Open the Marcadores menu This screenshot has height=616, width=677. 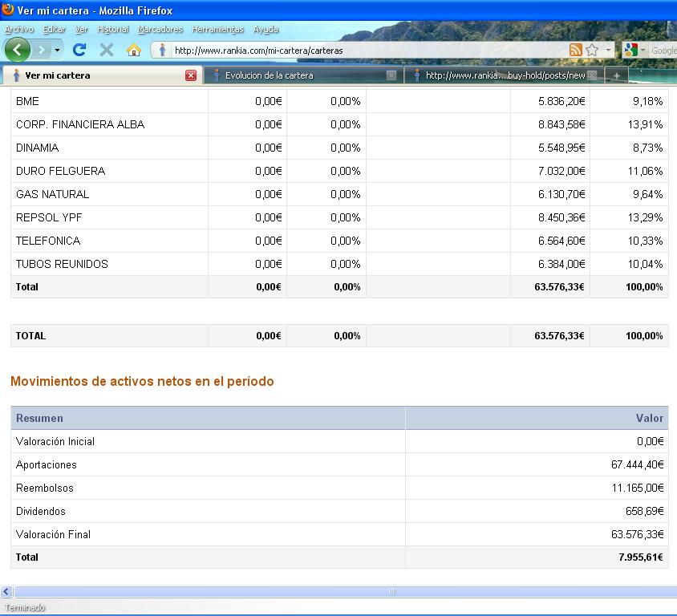pos(160,29)
